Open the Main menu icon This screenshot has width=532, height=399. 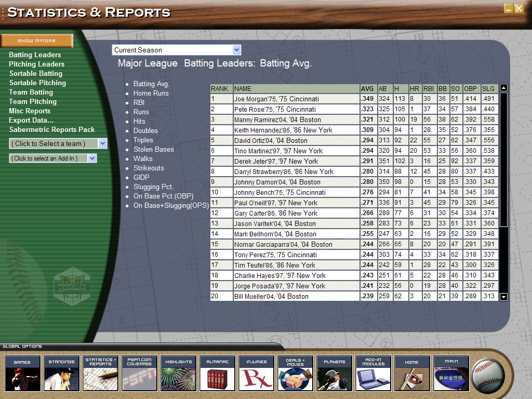pyautogui.click(x=451, y=373)
